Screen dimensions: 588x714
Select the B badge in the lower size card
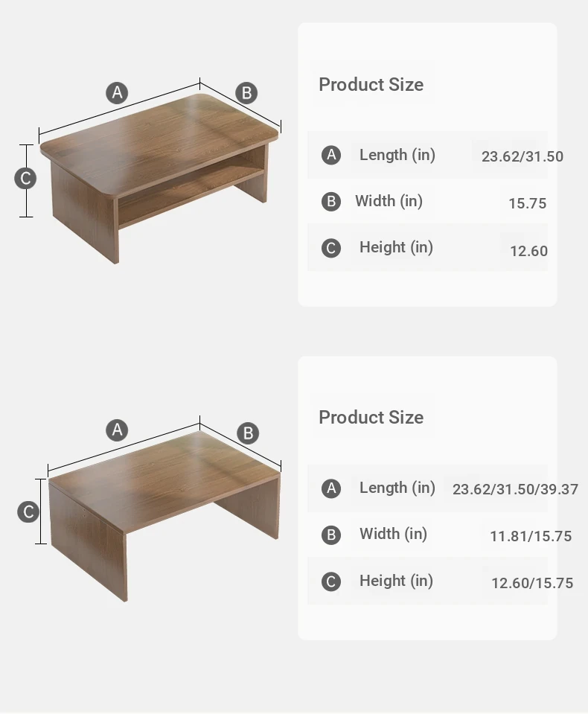[331, 535]
